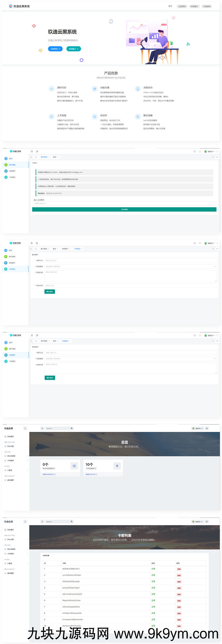Click the 识别卡密 input field

click(x=130, y=286)
